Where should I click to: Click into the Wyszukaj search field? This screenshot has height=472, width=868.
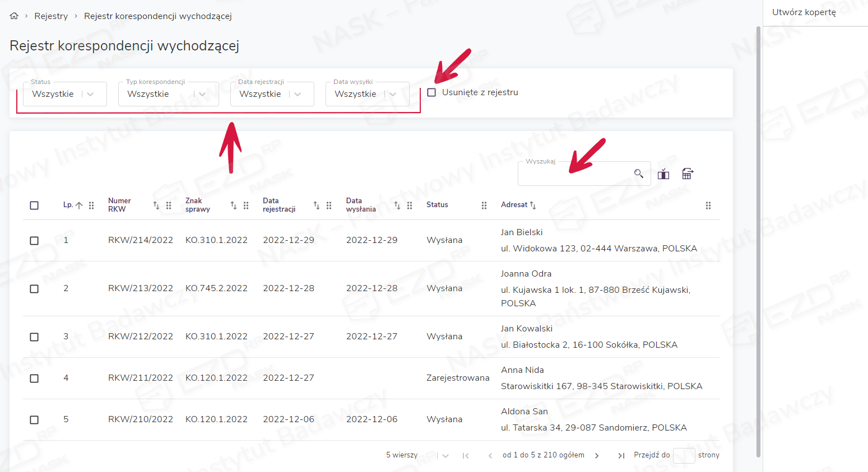[x=574, y=174]
